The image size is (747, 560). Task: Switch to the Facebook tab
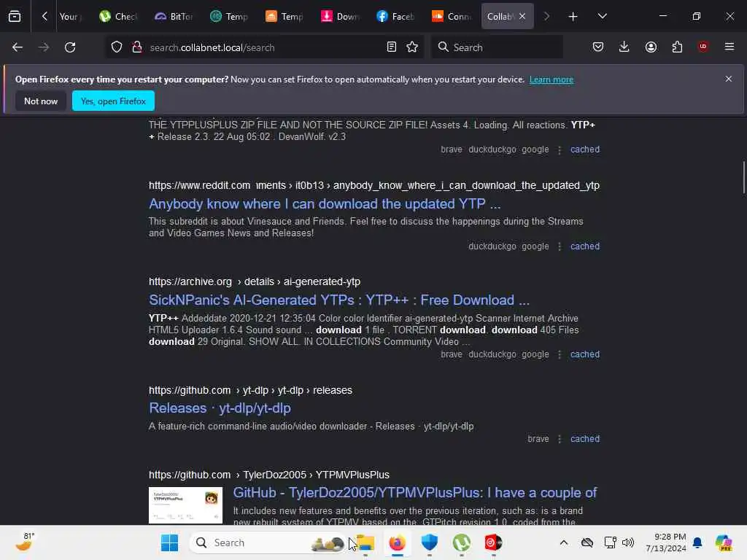point(395,17)
